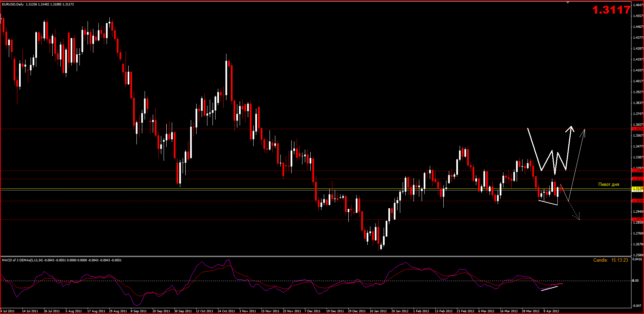Click the '19 Dec 2011' date label
Image resolution: width=644 pixels, height=314 pixels.
tap(335, 311)
